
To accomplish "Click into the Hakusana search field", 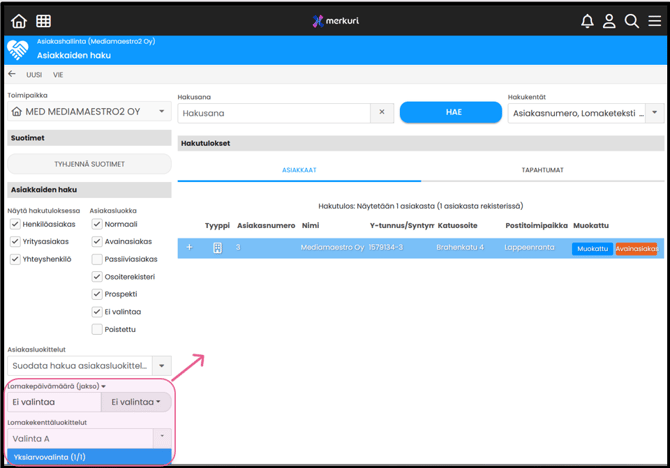I will [273, 113].
